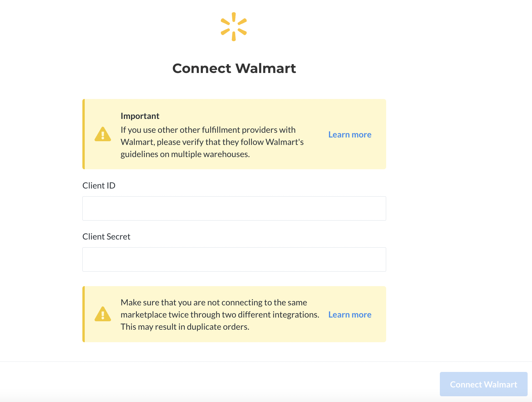Open Learn more about duplicate integrations
Image resolution: width=532 pixels, height=402 pixels.
(350, 315)
